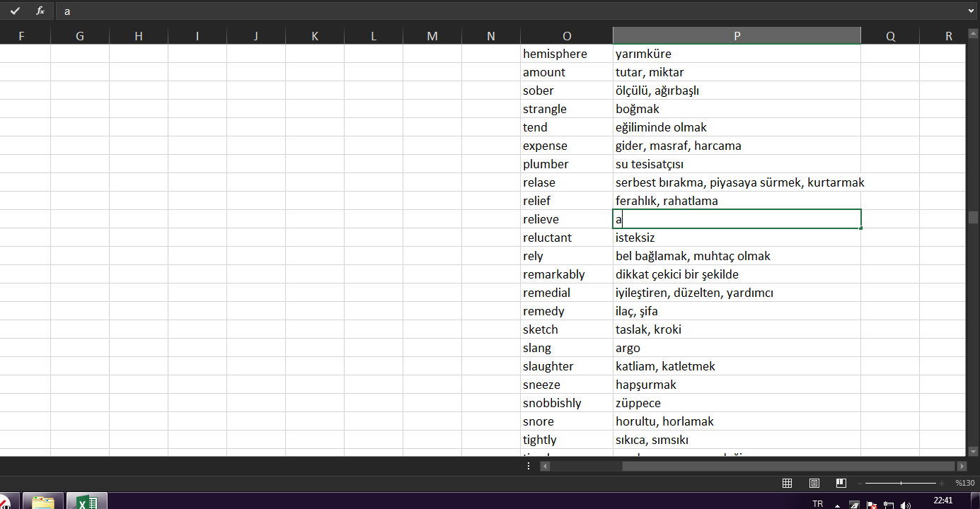Click the zoom slider handle
This screenshot has height=509, width=980.
click(901, 483)
